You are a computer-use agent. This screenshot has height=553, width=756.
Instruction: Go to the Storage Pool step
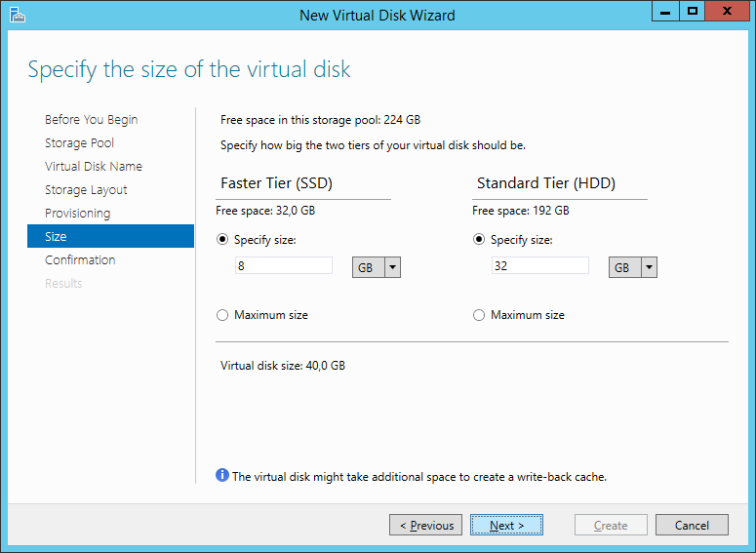coord(80,143)
